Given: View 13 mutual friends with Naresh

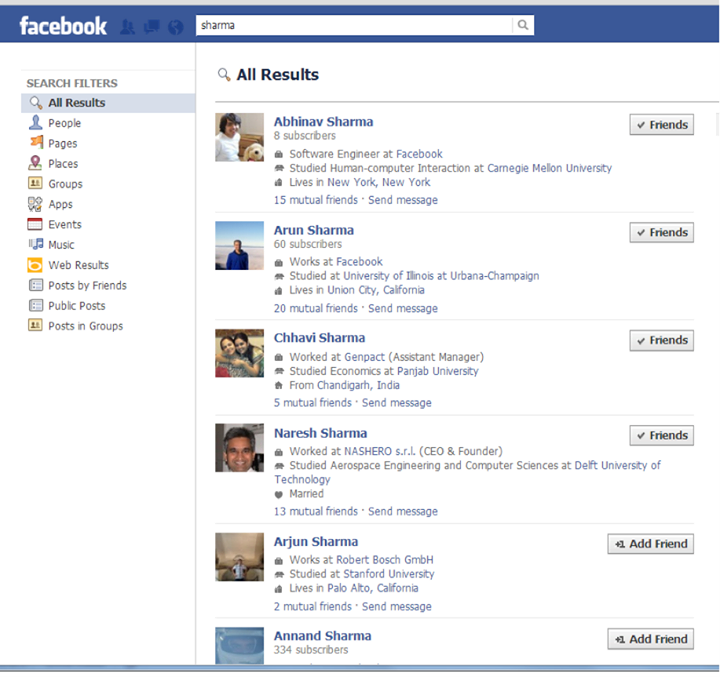Looking at the screenshot, I should (315, 512).
